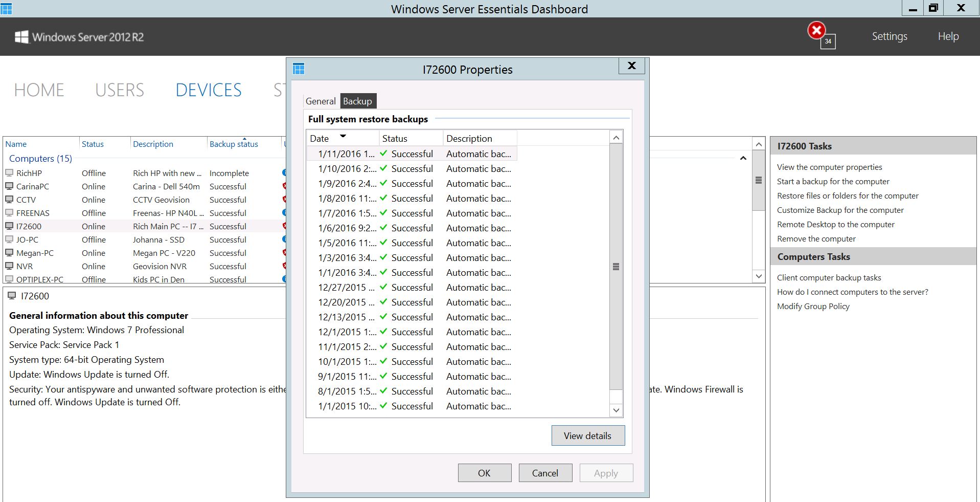Select the 1/5/2016 backup row
Viewport: 980px width, 502px height.
point(412,243)
